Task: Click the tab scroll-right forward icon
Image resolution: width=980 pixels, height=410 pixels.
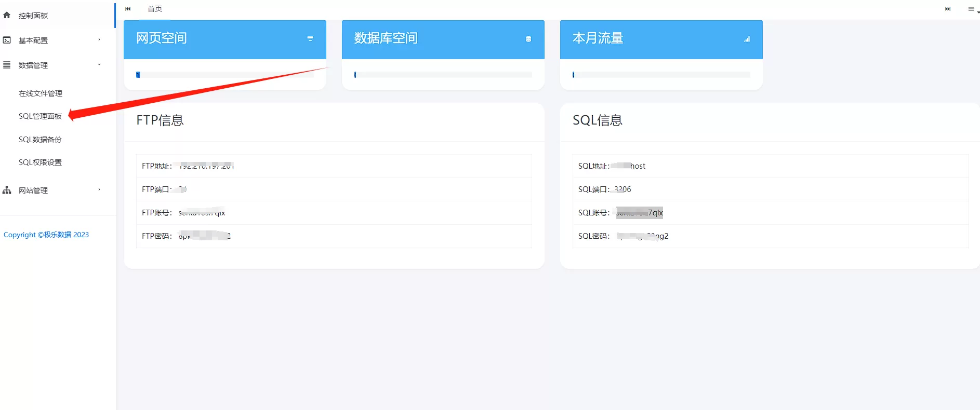Action: tap(948, 9)
